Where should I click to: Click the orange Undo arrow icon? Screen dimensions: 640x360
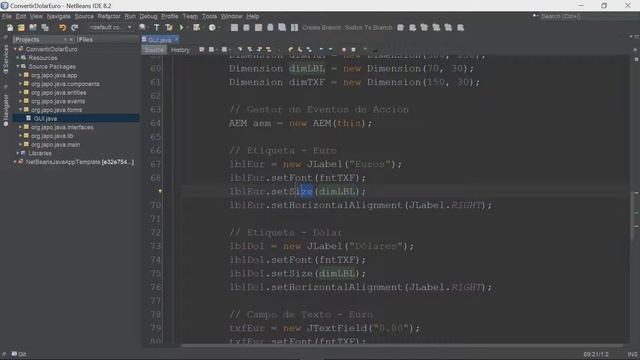click(x=62, y=28)
